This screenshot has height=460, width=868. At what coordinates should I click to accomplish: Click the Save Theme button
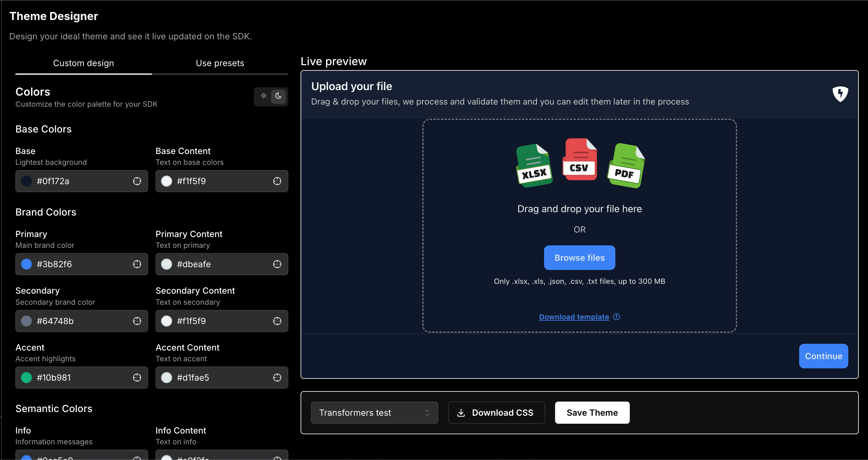coord(592,412)
